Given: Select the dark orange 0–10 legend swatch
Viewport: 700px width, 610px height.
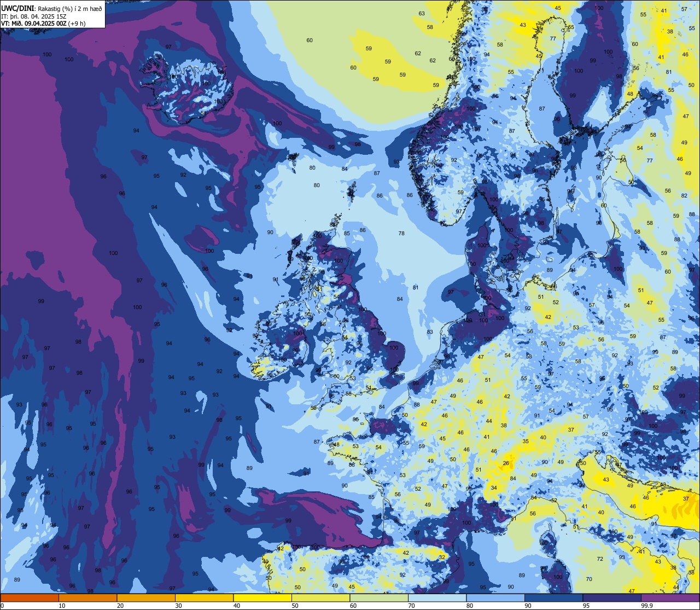Looking at the screenshot, I should pyautogui.click(x=30, y=597).
